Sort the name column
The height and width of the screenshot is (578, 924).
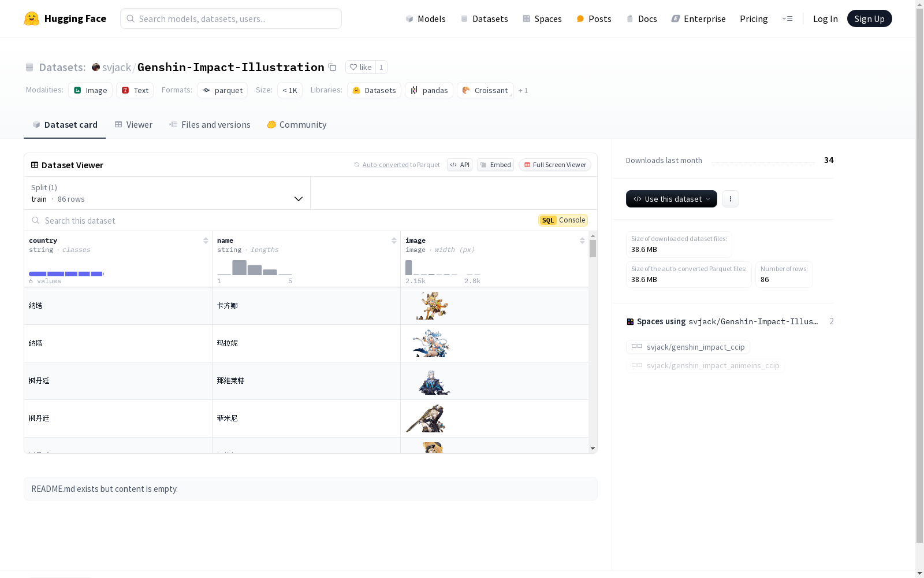[x=394, y=240]
